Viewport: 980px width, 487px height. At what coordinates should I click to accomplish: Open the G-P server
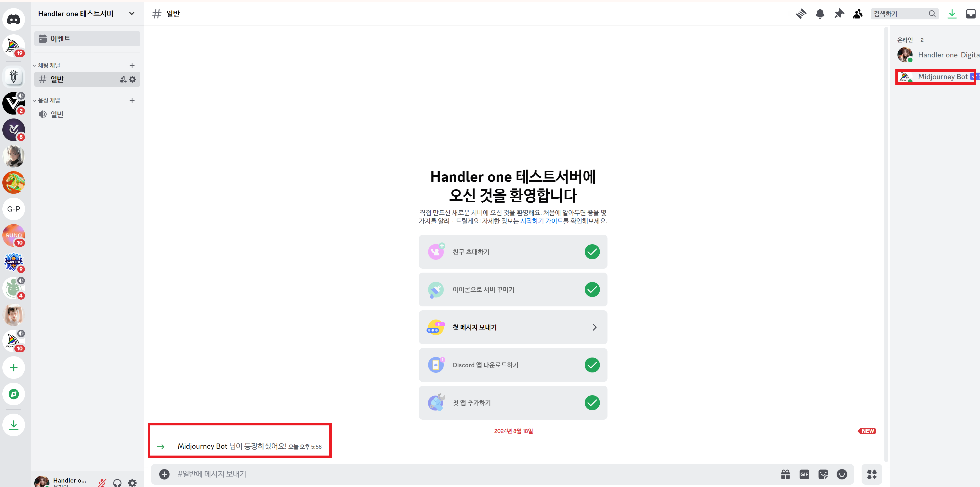(x=14, y=209)
